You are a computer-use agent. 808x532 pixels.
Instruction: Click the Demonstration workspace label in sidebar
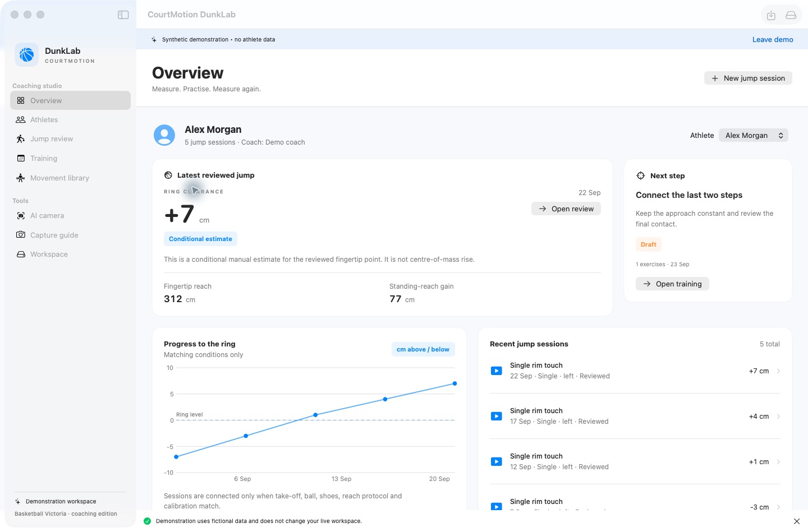[61, 501]
